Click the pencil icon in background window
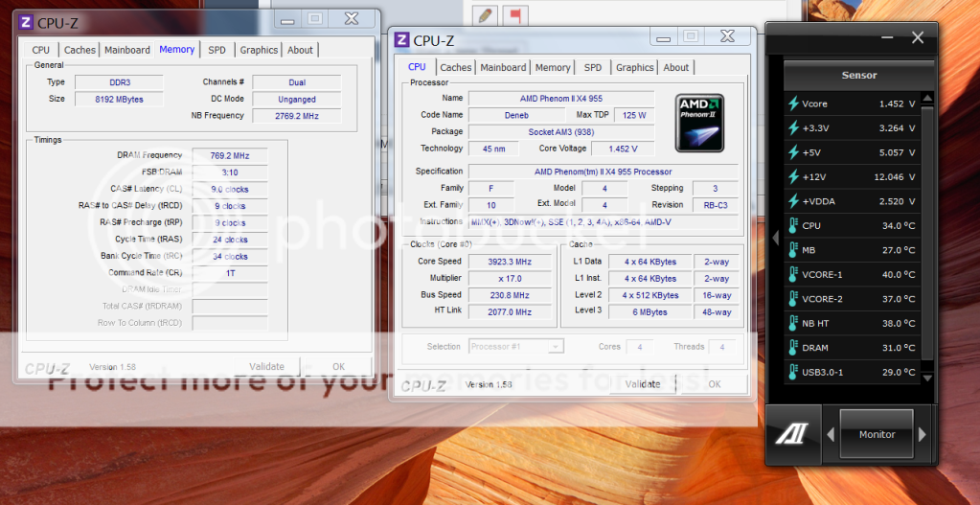980x505 pixels. 484,15
